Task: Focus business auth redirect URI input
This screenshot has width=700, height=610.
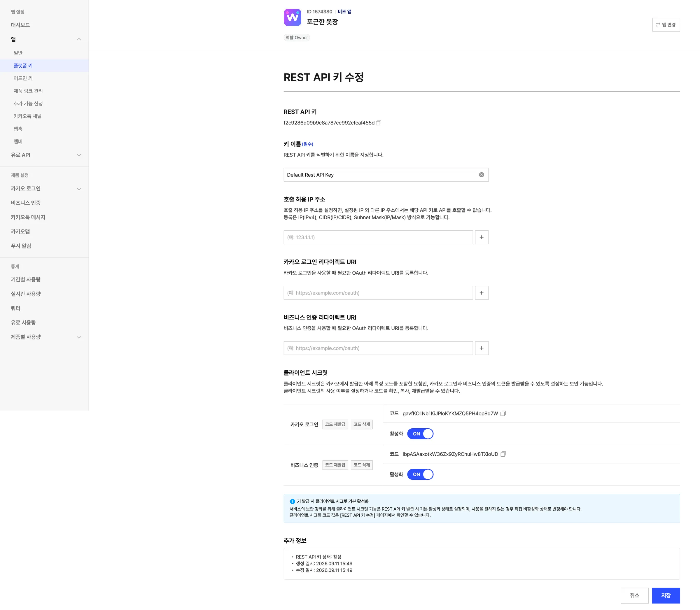Action: click(x=378, y=348)
